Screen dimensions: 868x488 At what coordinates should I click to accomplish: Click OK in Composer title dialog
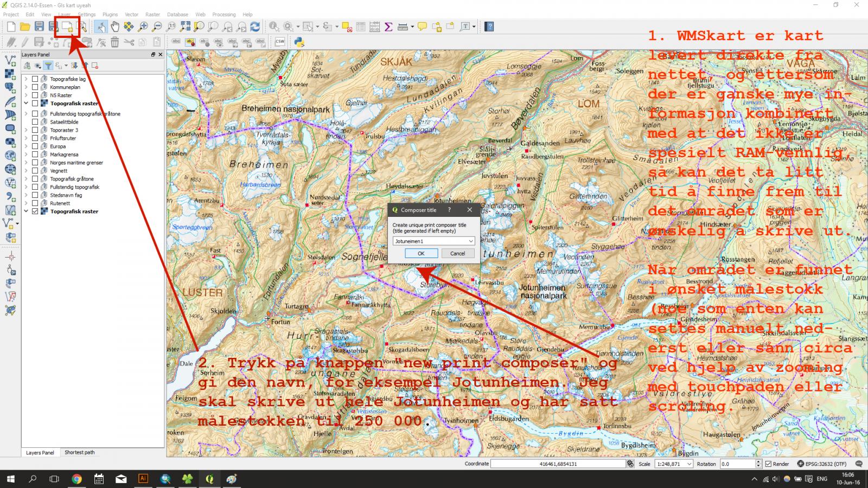421,253
